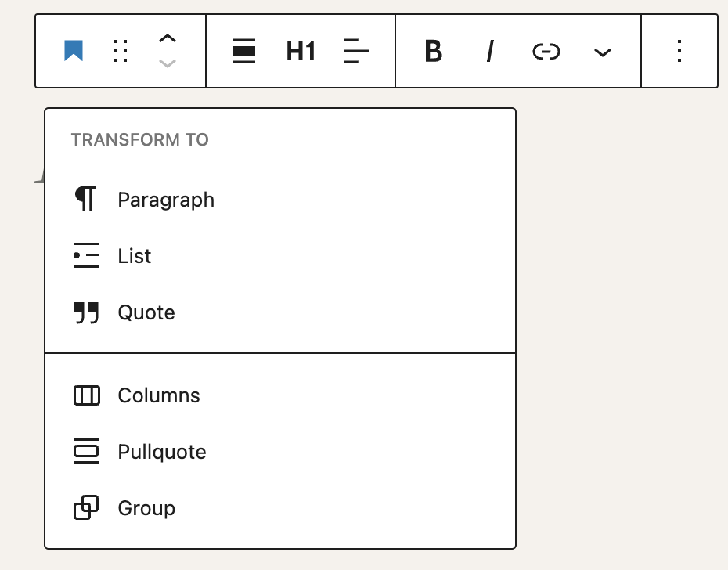
Task: Transform block to Paragraph
Action: click(x=166, y=200)
